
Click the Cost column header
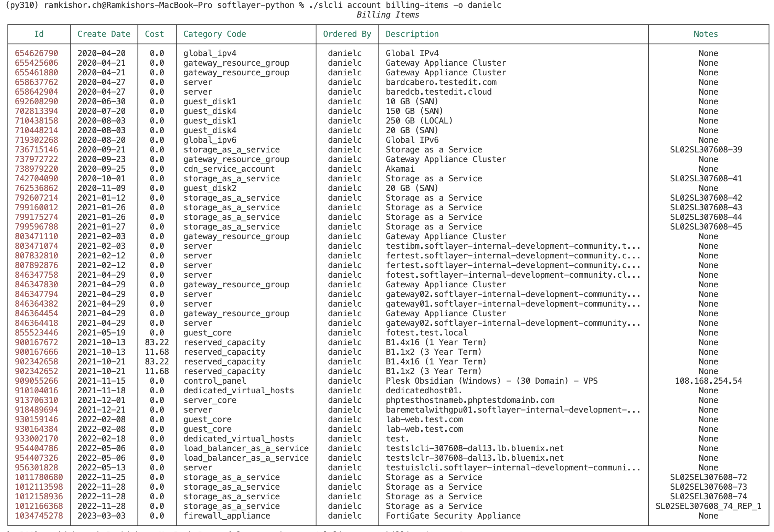point(154,34)
